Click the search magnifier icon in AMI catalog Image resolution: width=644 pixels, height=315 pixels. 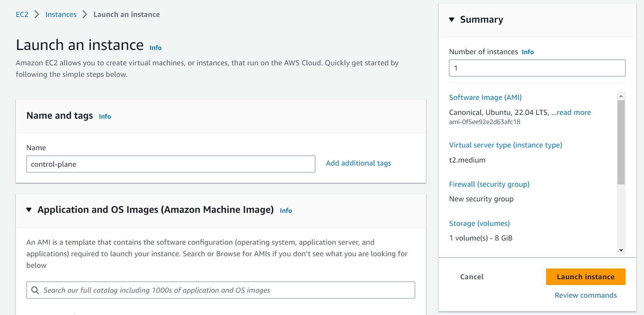(x=35, y=290)
